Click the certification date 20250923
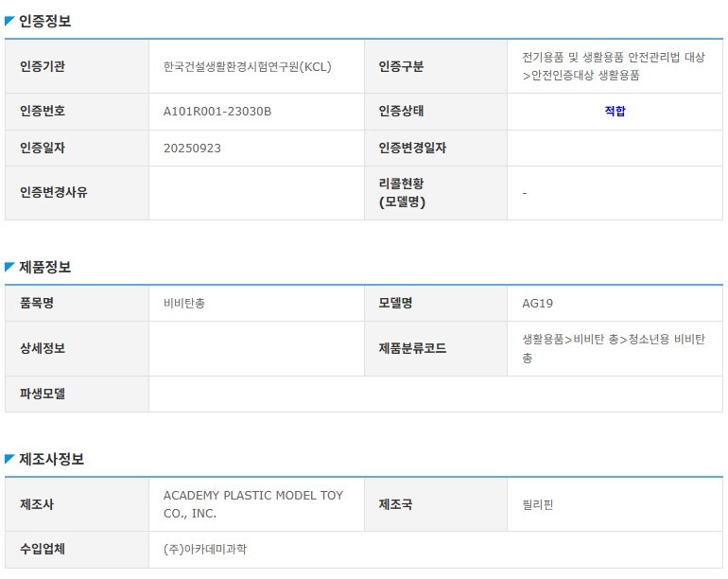 pos(192,149)
